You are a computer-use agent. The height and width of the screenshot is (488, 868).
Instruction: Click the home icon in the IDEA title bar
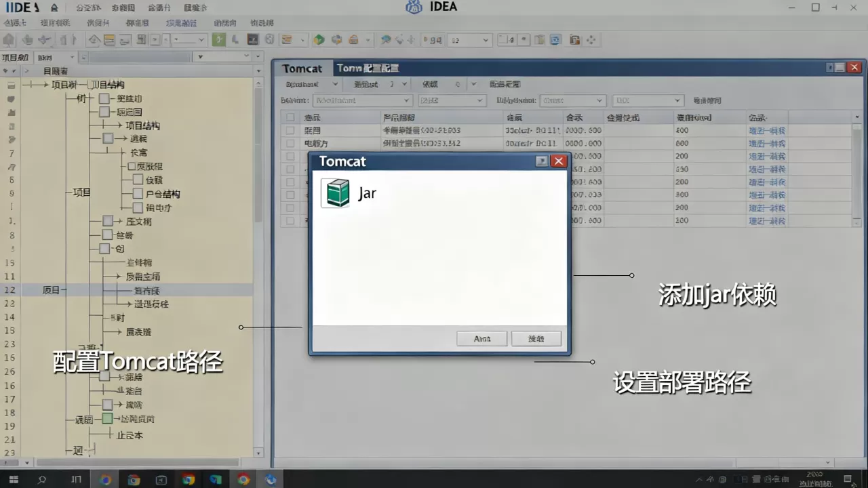(x=54, y=7)
